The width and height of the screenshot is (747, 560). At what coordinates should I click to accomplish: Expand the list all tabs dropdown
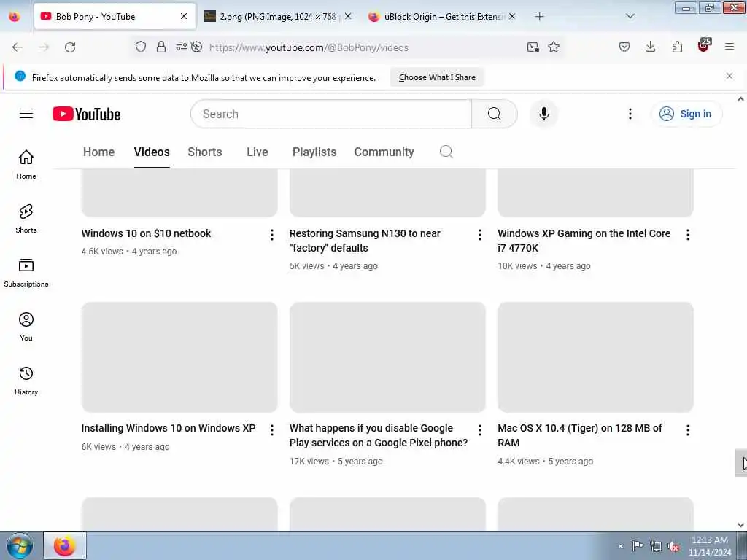point(630,17)
